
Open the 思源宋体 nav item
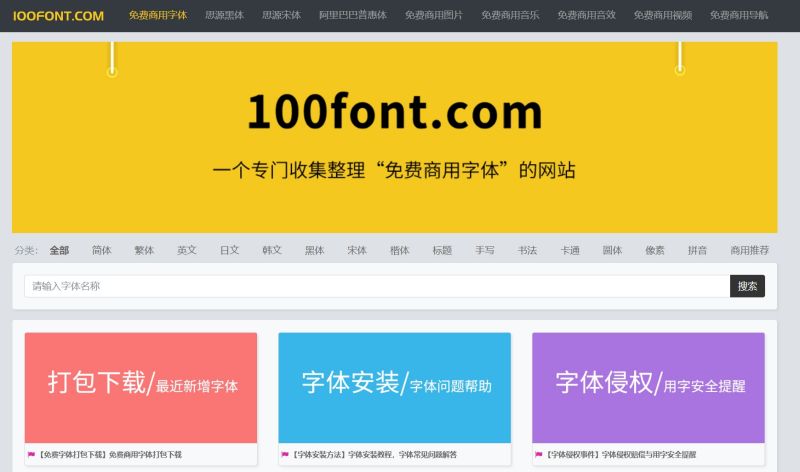click(281, 15)
